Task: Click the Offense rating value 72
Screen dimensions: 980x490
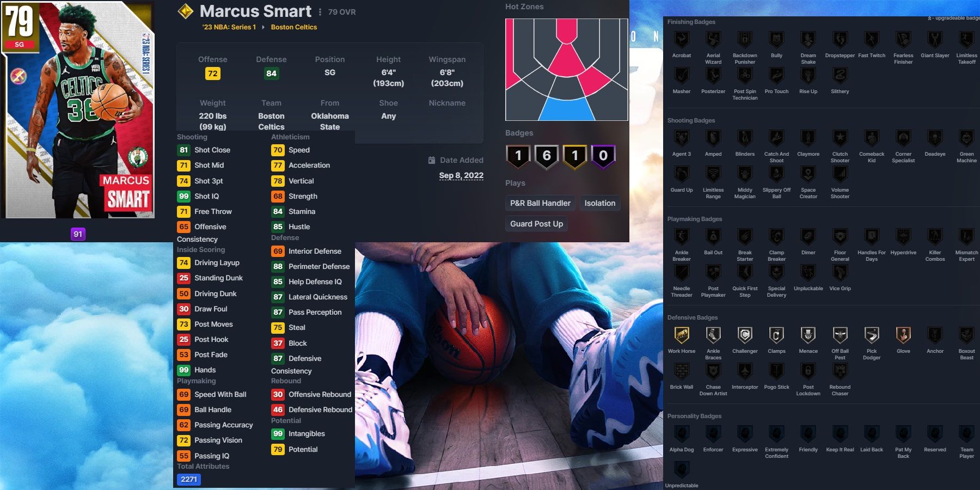Action: (x=212, y=73)
